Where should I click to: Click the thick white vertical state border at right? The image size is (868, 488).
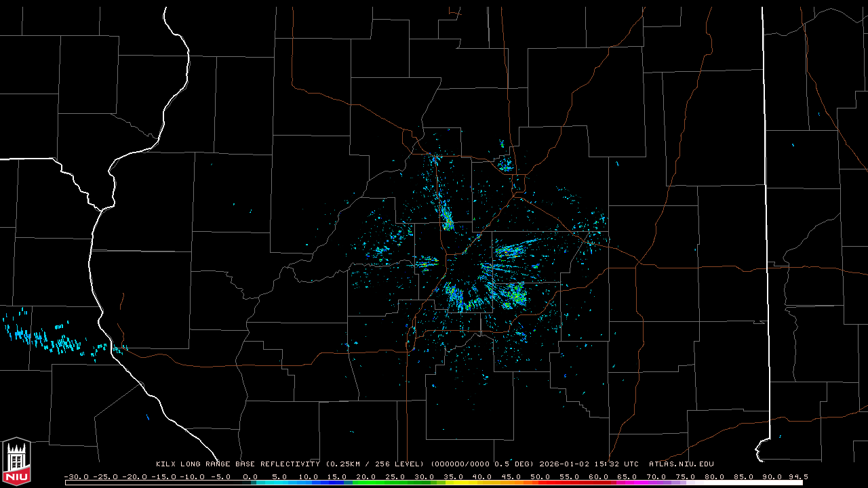point(764,203)
